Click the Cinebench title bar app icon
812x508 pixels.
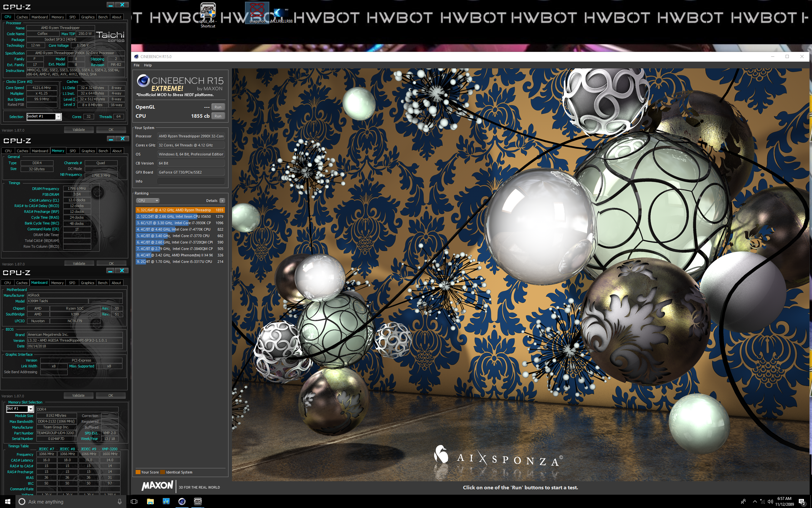(x=136, y=56)
